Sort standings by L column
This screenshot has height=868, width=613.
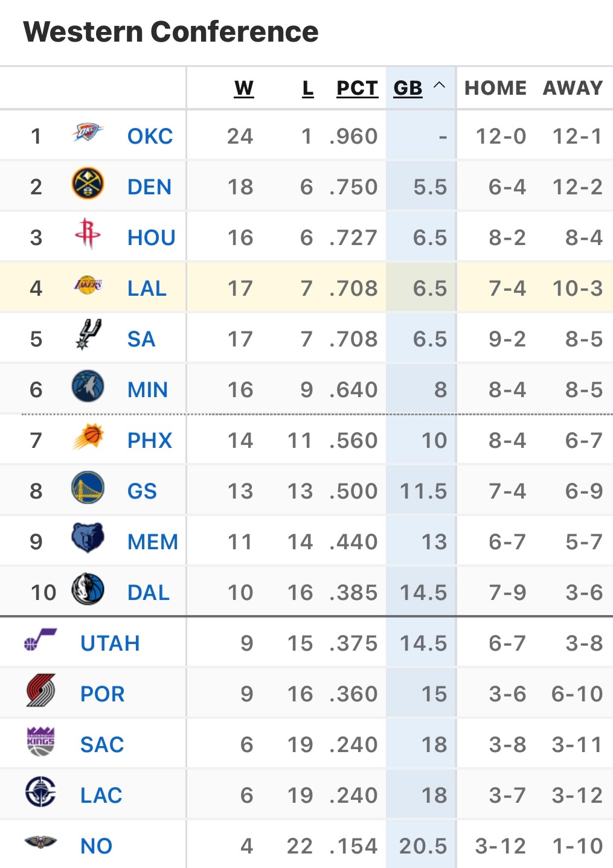pos(308,88)
